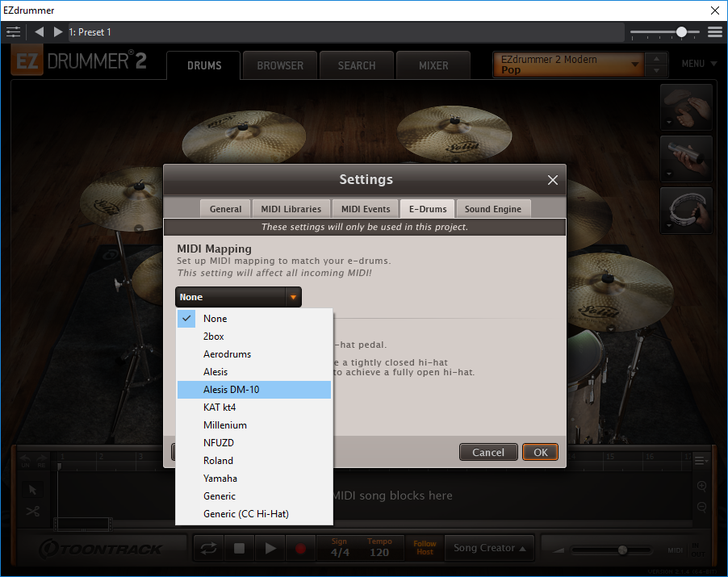This screenshot has width=728, height=577.
Task: Step to next kit preset arrow down
Action: [x=656, y=70]
